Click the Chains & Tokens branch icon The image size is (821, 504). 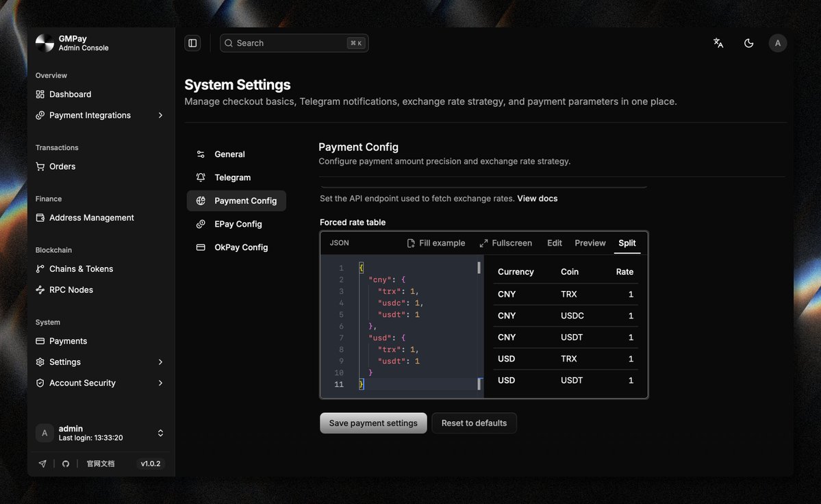click(40, 269)
